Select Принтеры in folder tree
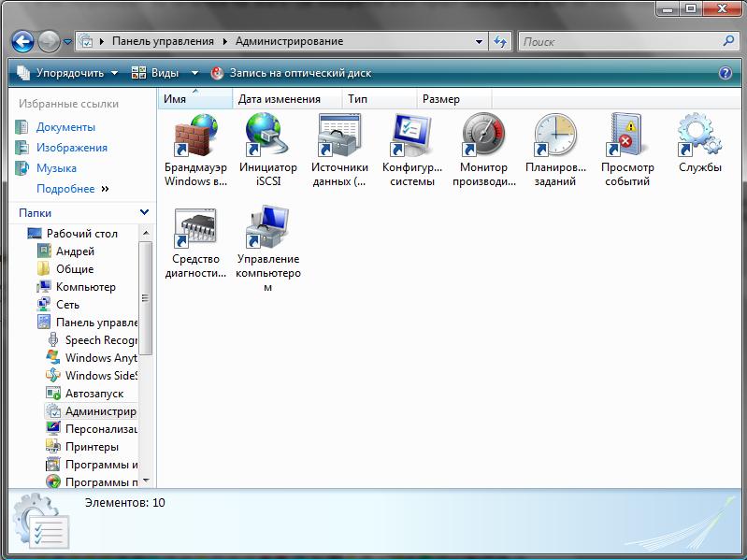Image resolution: width=747 pixels, height=560 pixels. point(92,447)
